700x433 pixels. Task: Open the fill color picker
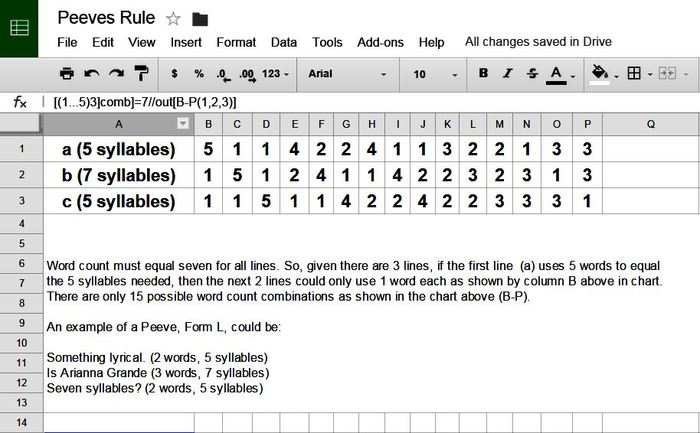pyautogui.click(x=603, y=74)
